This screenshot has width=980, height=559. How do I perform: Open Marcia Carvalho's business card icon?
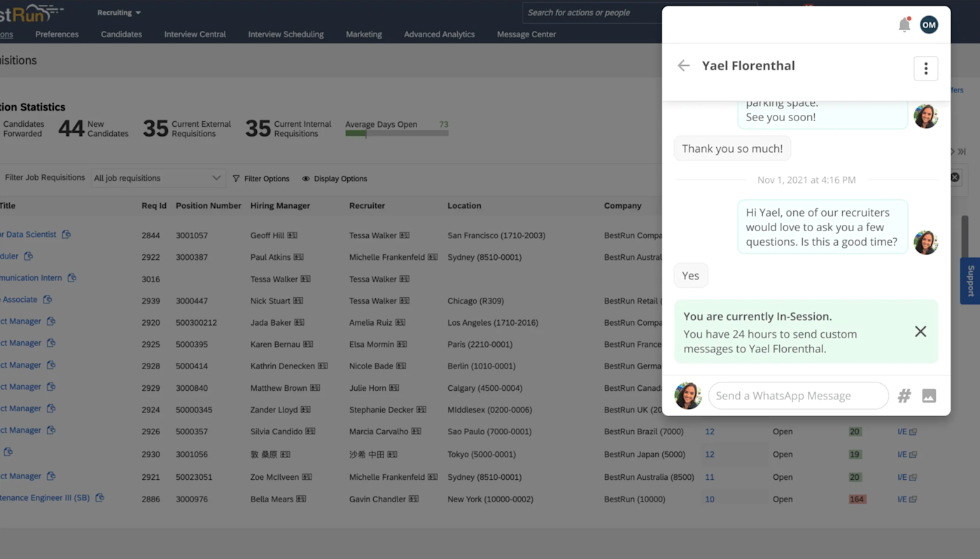pyautogui.click(x=416, y=432)
